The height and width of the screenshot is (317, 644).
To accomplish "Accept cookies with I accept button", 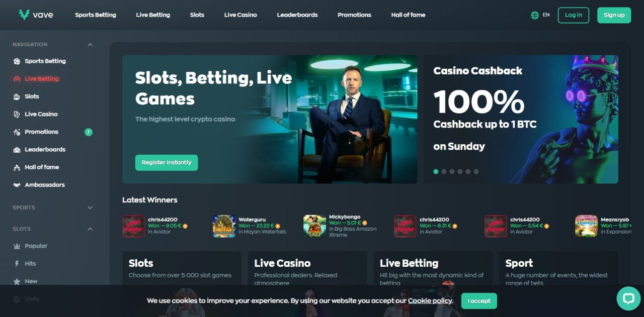I will click(x=479, y=301).
